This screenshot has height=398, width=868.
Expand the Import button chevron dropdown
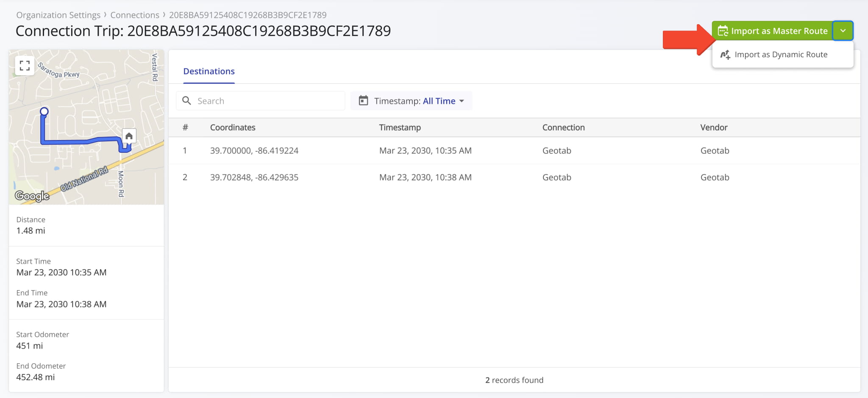(843, 31)
